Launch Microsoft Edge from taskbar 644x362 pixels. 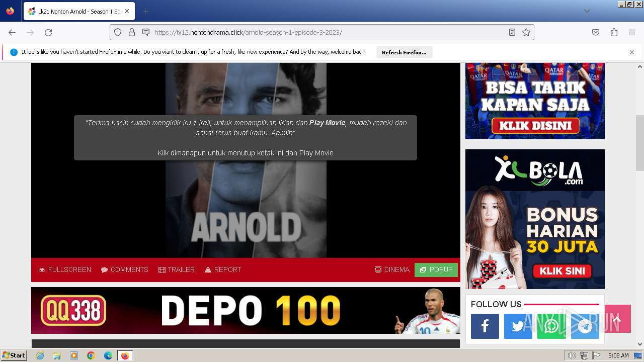click(108, 355)
